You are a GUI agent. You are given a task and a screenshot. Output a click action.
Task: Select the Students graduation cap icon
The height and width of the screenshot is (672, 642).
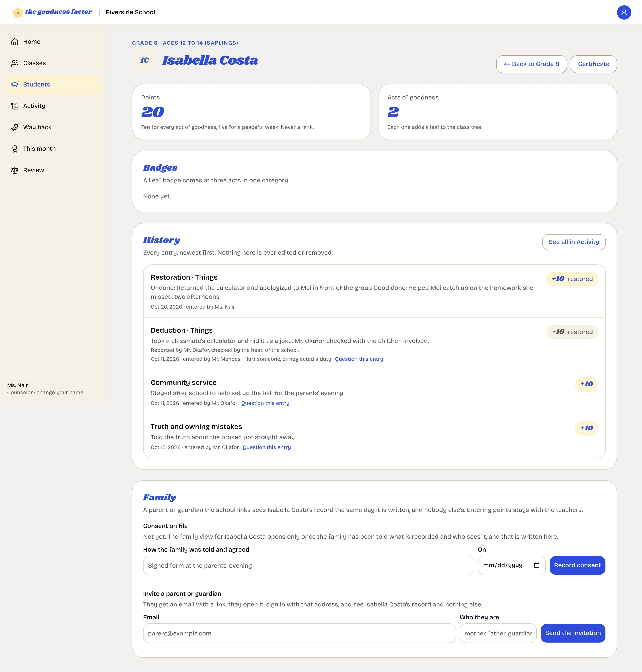click(x=15, y=85)
